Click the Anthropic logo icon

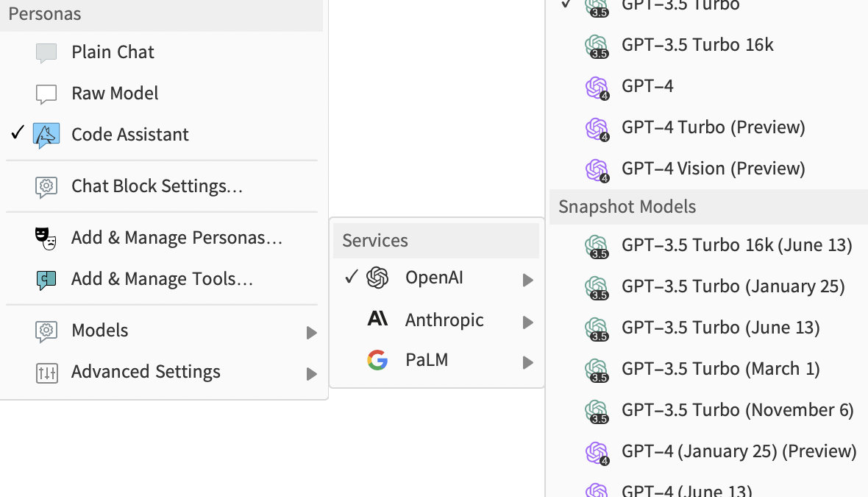click(x=377, y=319)
